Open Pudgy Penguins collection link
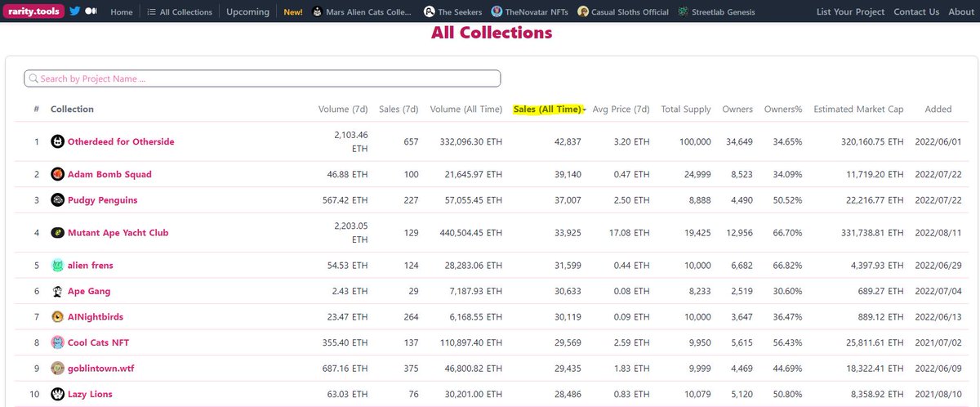980x407 pixels. point(102,200)
